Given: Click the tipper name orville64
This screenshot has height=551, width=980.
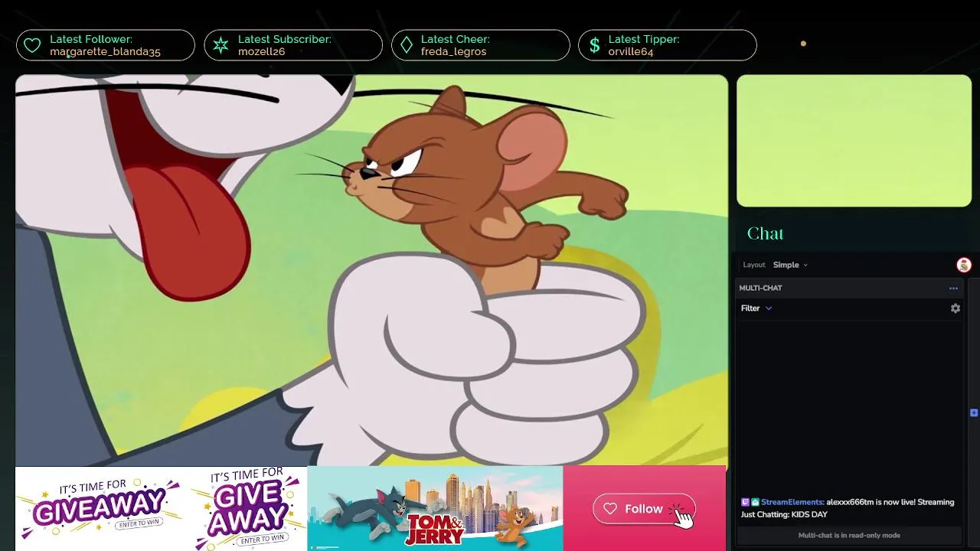Looking at the screenshot, I should pyautogui.click(x=631, y=52).
